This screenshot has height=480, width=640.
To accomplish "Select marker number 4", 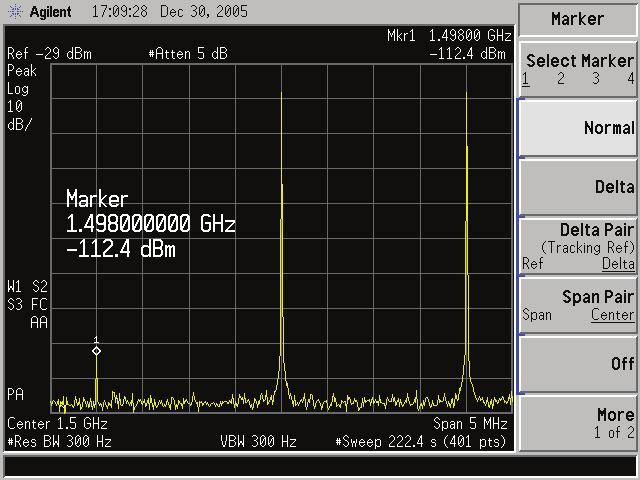I will [x=631, y=78].
